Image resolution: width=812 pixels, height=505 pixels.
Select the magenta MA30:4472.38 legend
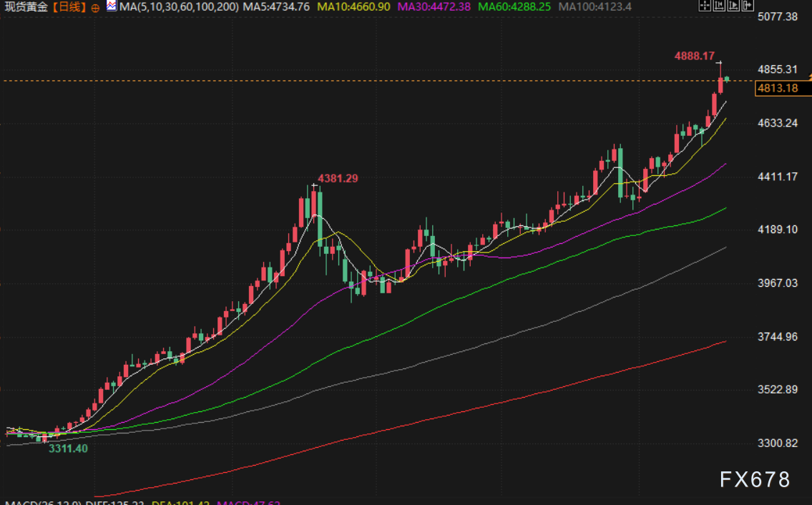click(x=434, y=7)
